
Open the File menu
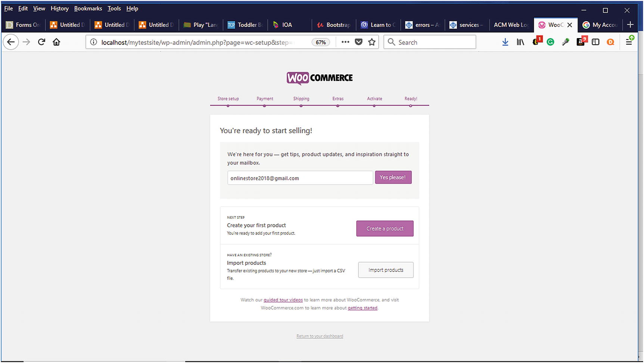pos(9,8)
